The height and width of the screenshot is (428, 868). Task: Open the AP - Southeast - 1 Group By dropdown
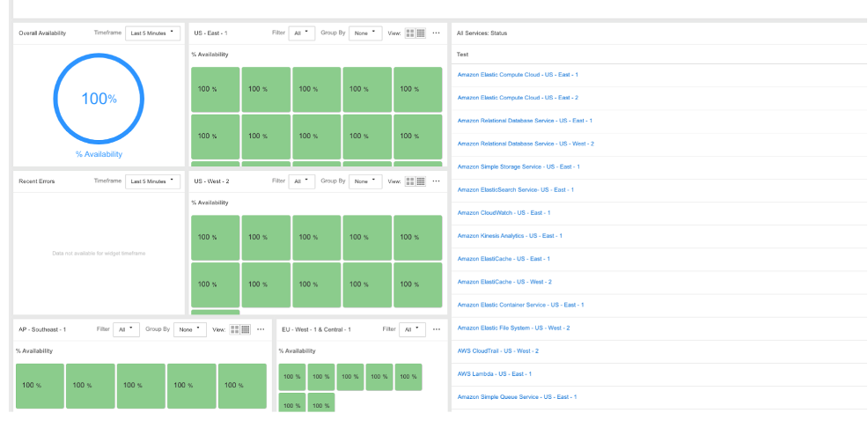190,329
